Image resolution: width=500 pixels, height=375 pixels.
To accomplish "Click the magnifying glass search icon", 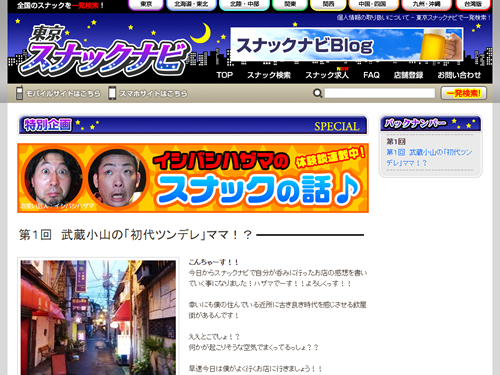I will click(318, 93).
